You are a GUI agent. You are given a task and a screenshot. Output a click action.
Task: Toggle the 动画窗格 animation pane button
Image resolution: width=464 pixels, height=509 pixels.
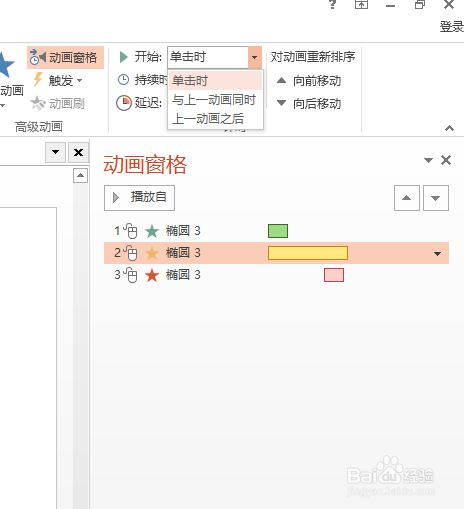(65, 58)
